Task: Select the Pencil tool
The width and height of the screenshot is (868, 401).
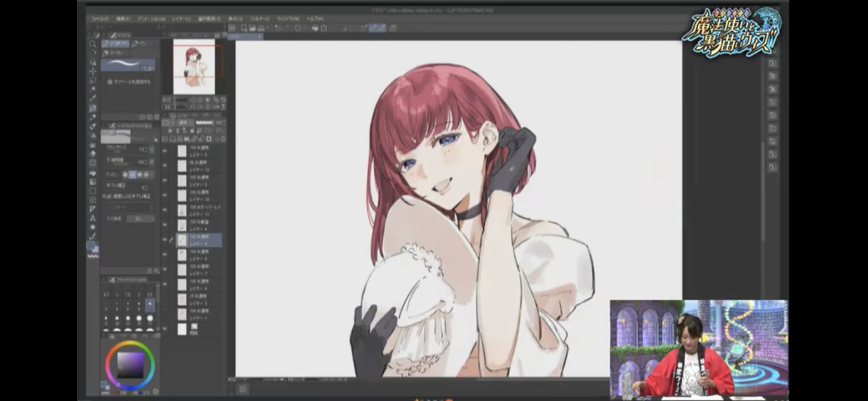Action: (x=92, y=117)
